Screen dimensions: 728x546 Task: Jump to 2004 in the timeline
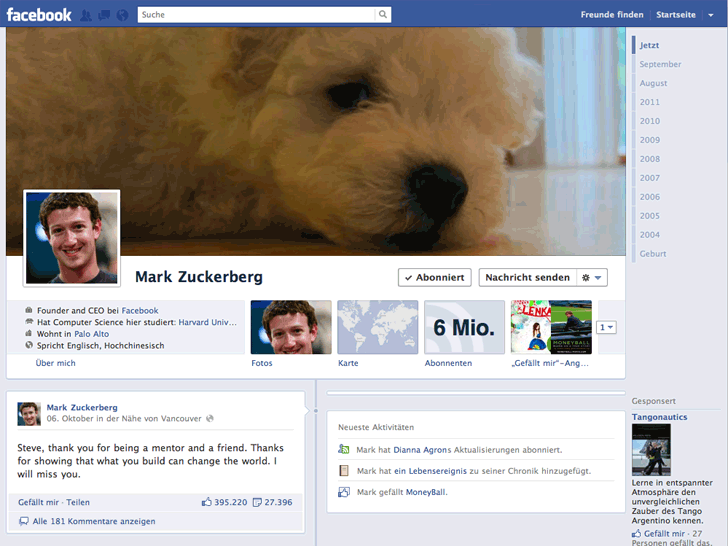[x=650, y=235]
